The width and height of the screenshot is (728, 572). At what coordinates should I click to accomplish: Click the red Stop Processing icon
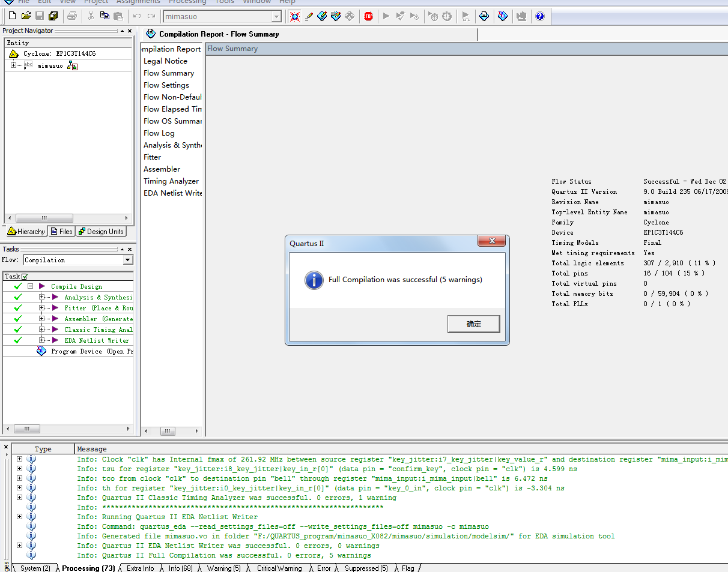click(368, 16)
